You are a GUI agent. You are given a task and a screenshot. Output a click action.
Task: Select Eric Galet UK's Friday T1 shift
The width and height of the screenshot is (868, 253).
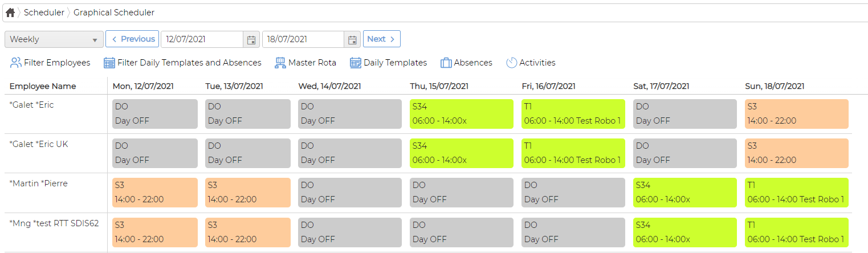(573, 153)
